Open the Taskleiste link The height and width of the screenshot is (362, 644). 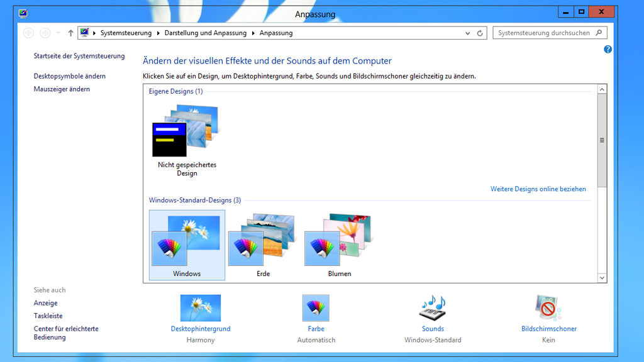(x=48, y=315)
